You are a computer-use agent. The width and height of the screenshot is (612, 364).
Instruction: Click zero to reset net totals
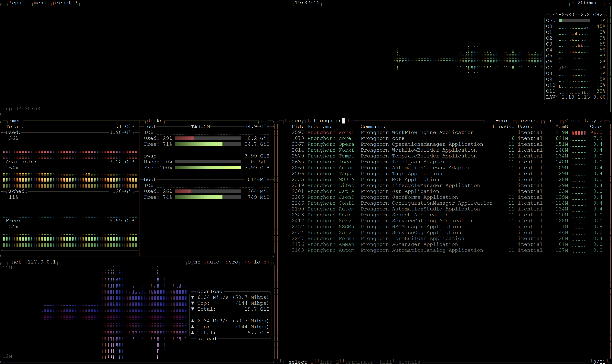pyautogui.click(x=232, y=262)
